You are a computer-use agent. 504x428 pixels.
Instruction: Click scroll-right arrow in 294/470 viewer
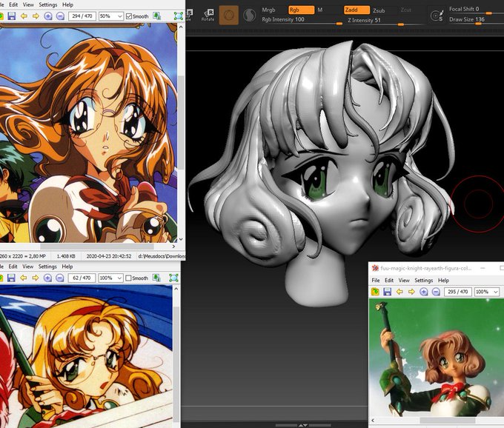(173, 247)
